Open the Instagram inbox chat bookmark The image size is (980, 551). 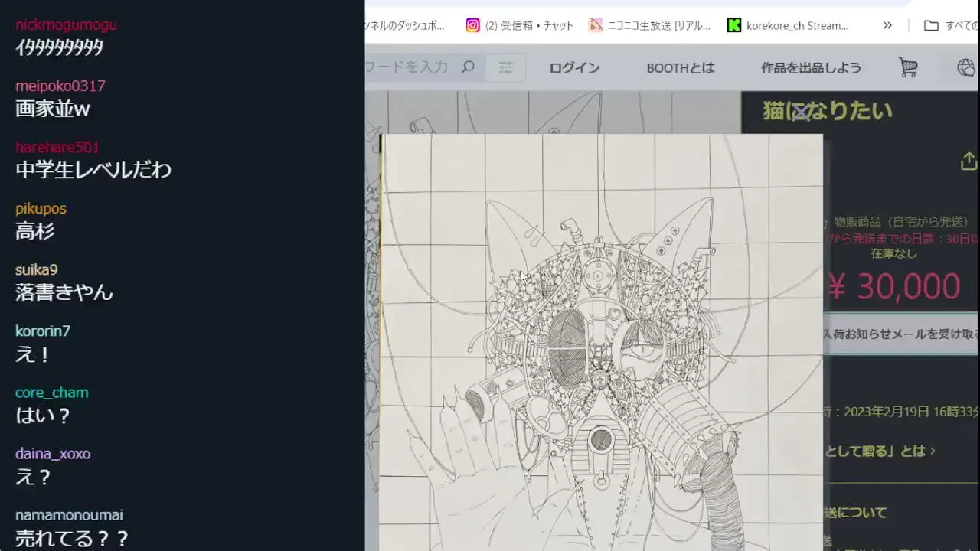(520, 25)
